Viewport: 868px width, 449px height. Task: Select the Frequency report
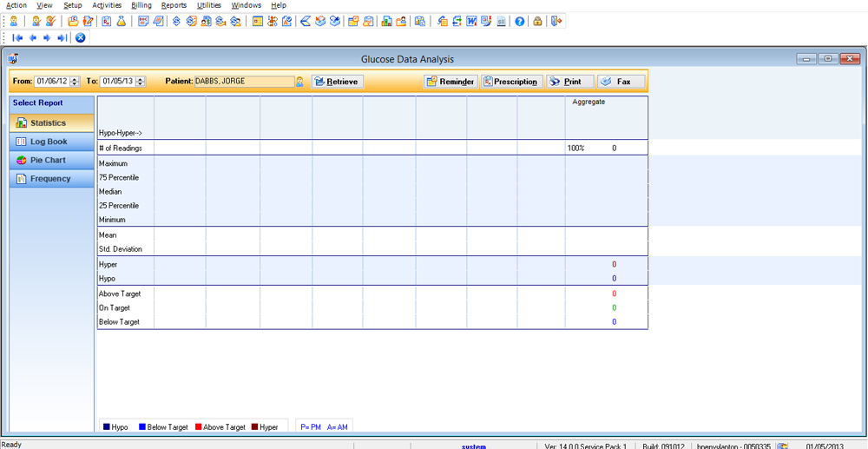51,179
